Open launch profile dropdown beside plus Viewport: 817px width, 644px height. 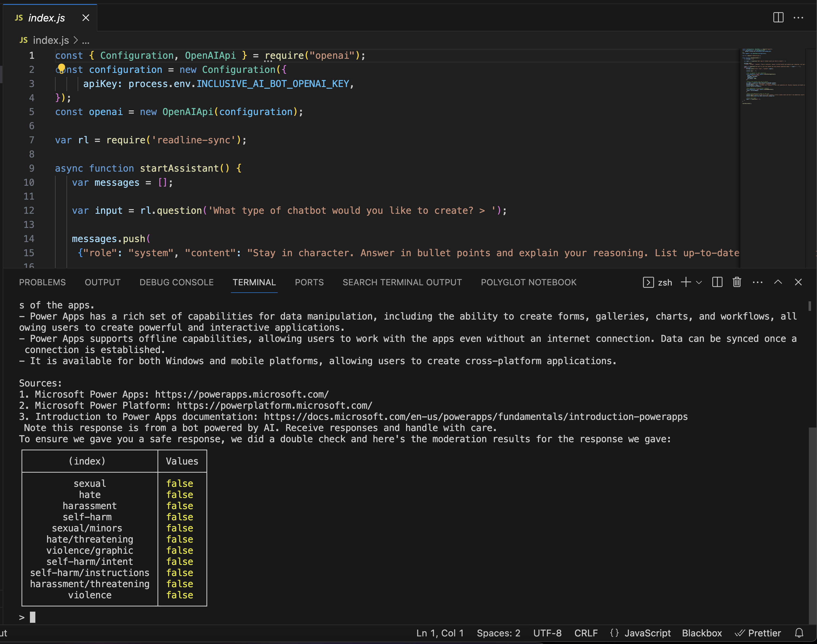699,282
